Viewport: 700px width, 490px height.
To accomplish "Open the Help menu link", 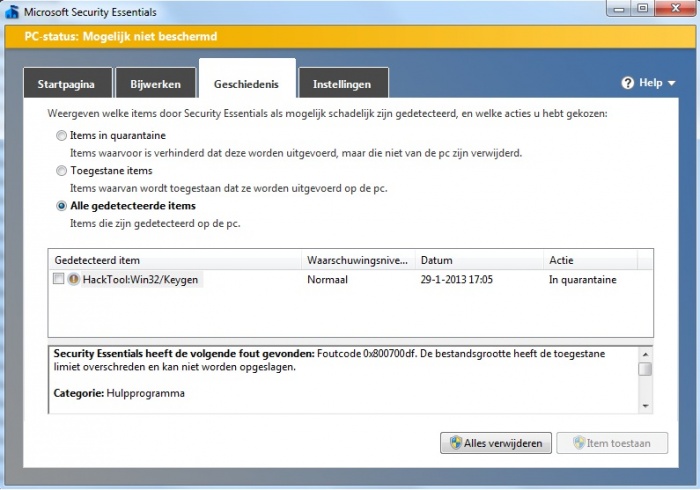I will tap(650, 83).
